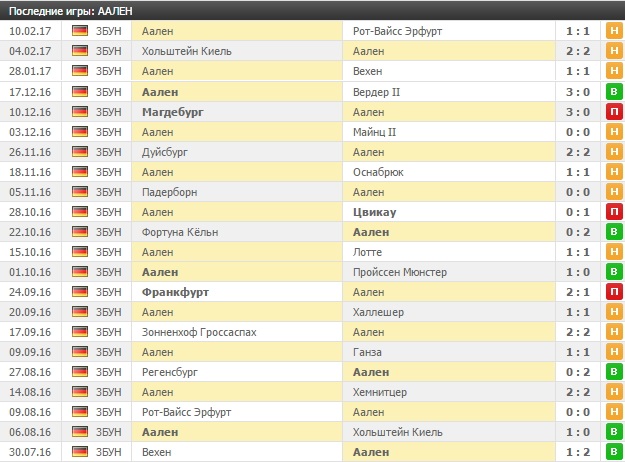Screen dimensions: 625x462
Task: Open the Магдебург team link
Action: (173, 112)
